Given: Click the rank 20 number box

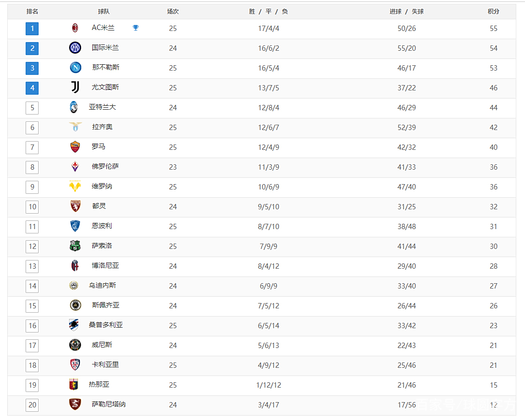Looking at the screenshot, I should coord(32,405).
